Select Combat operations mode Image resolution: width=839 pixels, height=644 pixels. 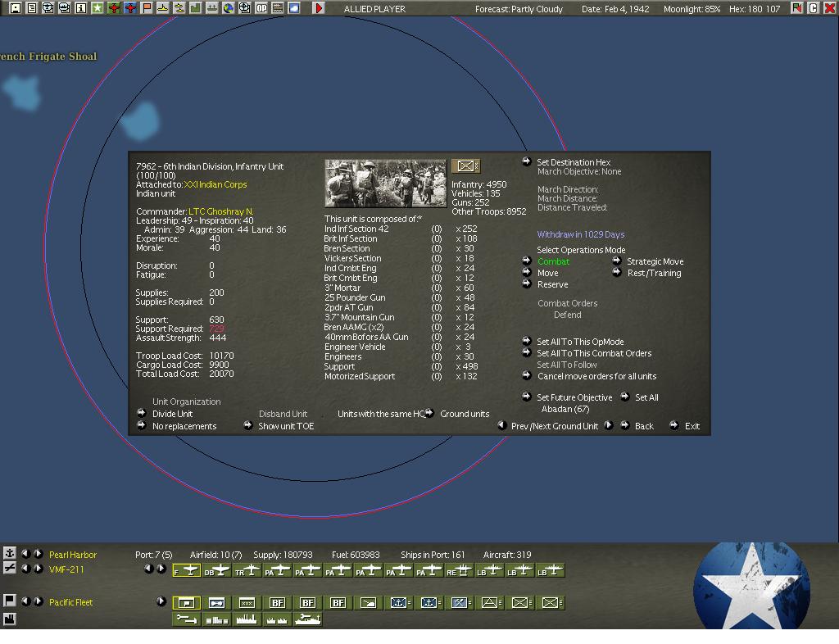pyautogui.click(x=553, y=261)
